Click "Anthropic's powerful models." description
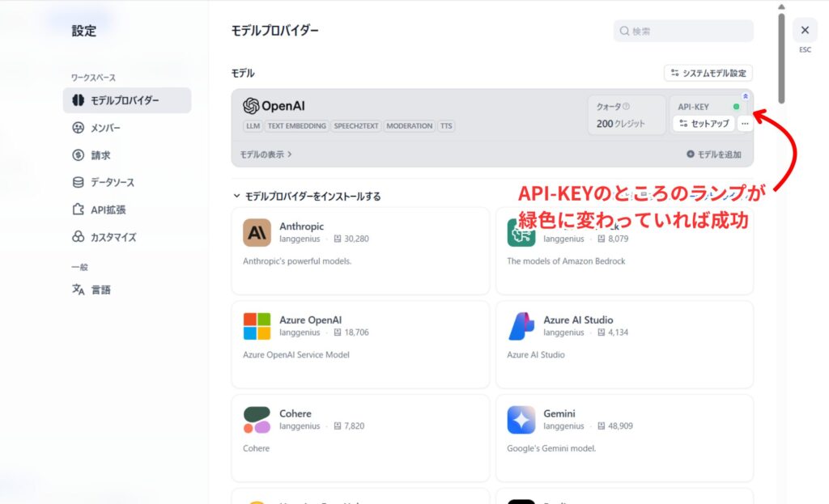 point(297,261)
